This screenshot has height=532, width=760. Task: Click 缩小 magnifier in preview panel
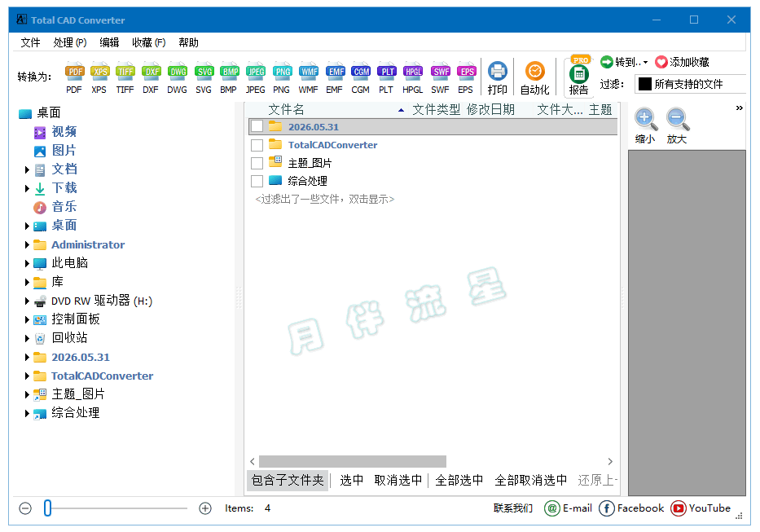(x=645, y=125)
